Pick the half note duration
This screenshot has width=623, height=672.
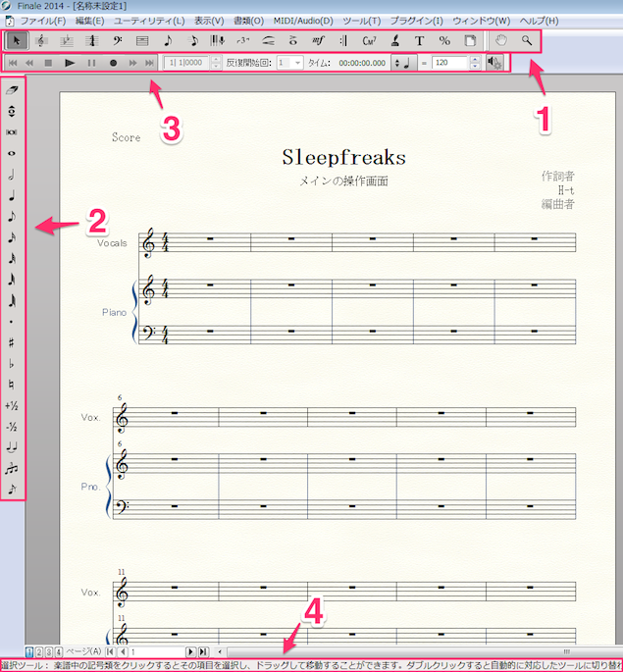click(12, 175)
